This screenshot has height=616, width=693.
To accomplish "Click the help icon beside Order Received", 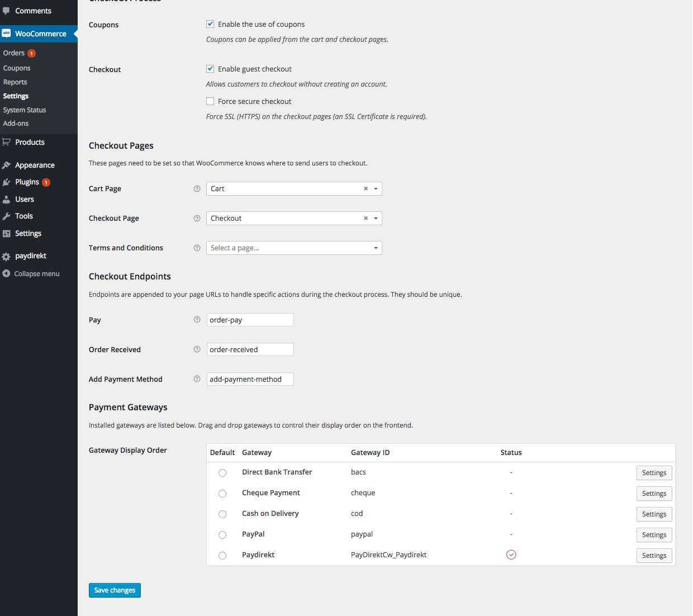I will click(x=197, y=349).
